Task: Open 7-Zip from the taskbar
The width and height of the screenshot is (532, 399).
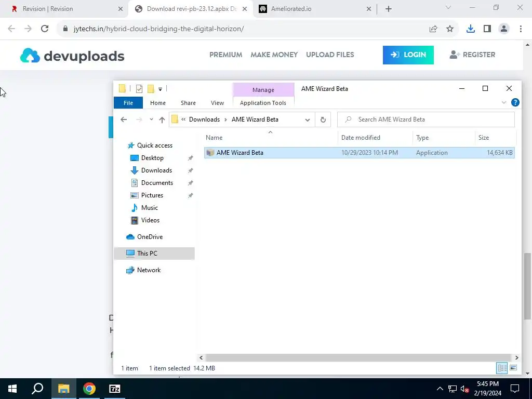Action: 115,389
